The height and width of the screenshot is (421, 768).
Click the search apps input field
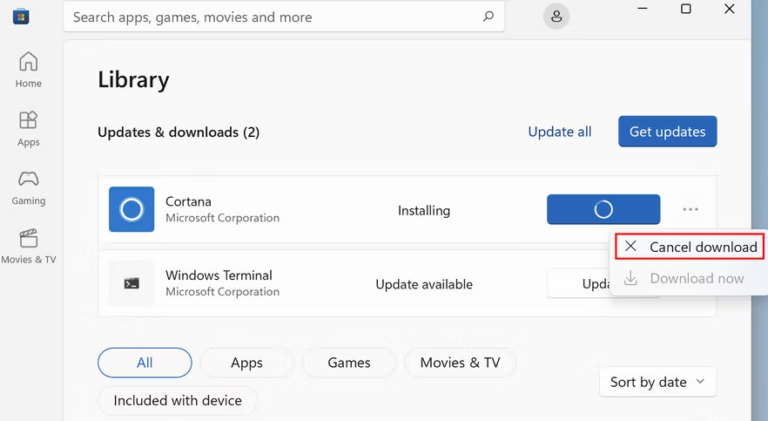(x=270, y=17)
